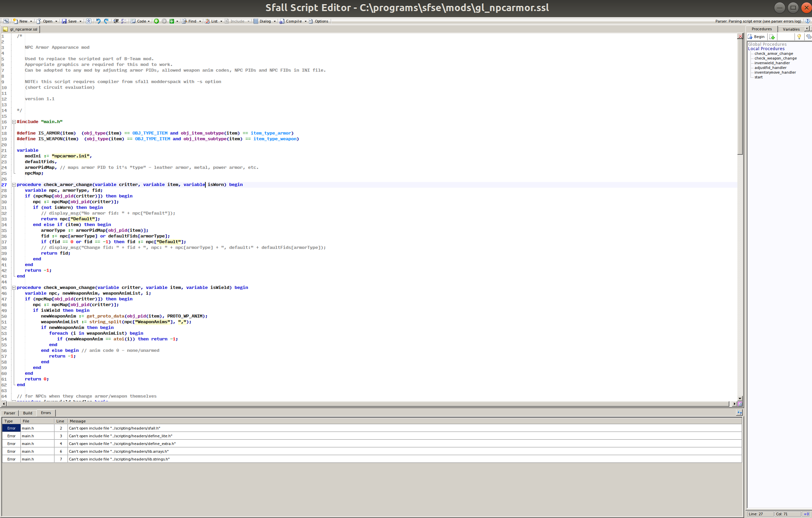The width and height of the screenshot is (812, 518).
Task: Click the Open file toolbar button
Action: 44,21
